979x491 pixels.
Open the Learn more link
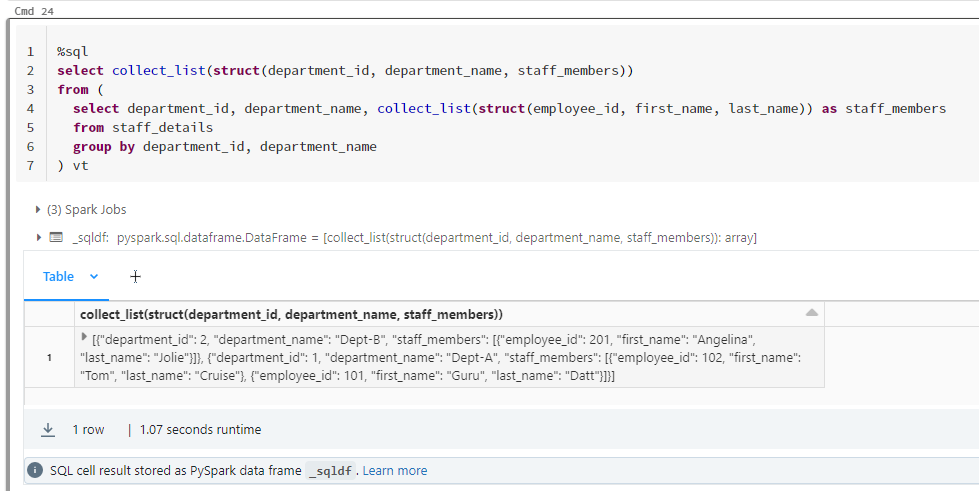[394, 470]
